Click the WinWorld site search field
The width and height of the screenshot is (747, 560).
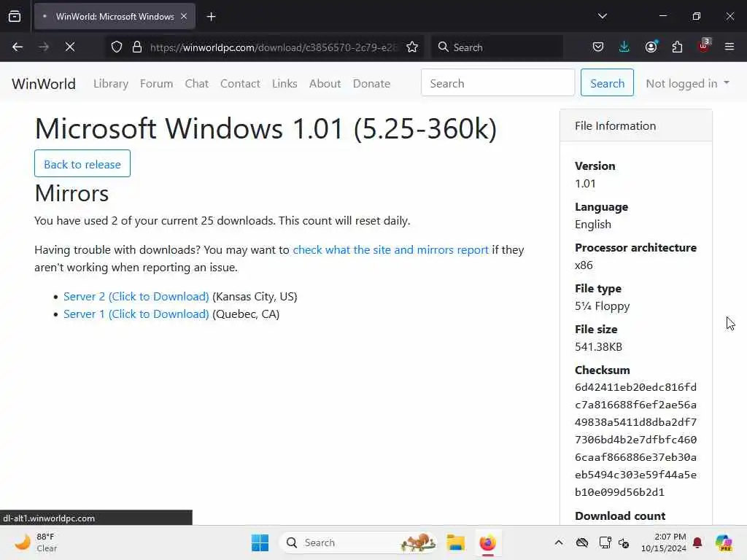498,83
